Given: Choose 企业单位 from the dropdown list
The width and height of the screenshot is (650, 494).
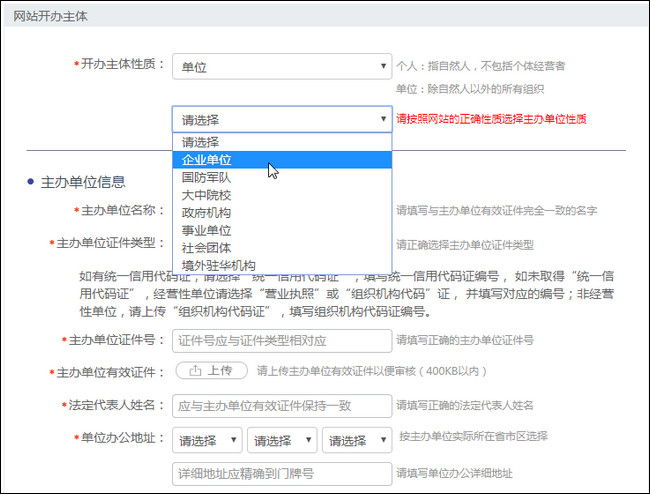Looking at the screenshot, I should tap(282, 160).
